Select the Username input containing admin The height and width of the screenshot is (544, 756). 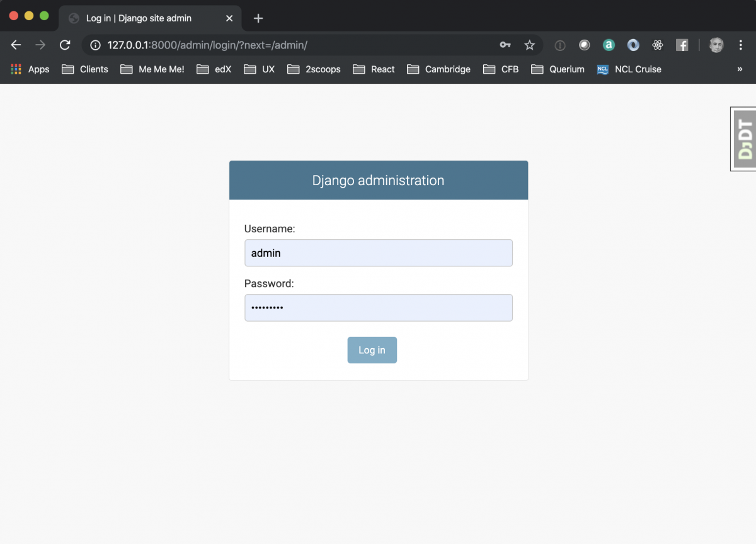[378, 252]
